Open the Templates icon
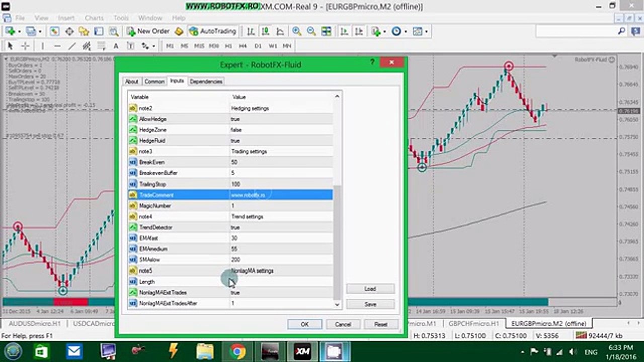 (417, 31)
